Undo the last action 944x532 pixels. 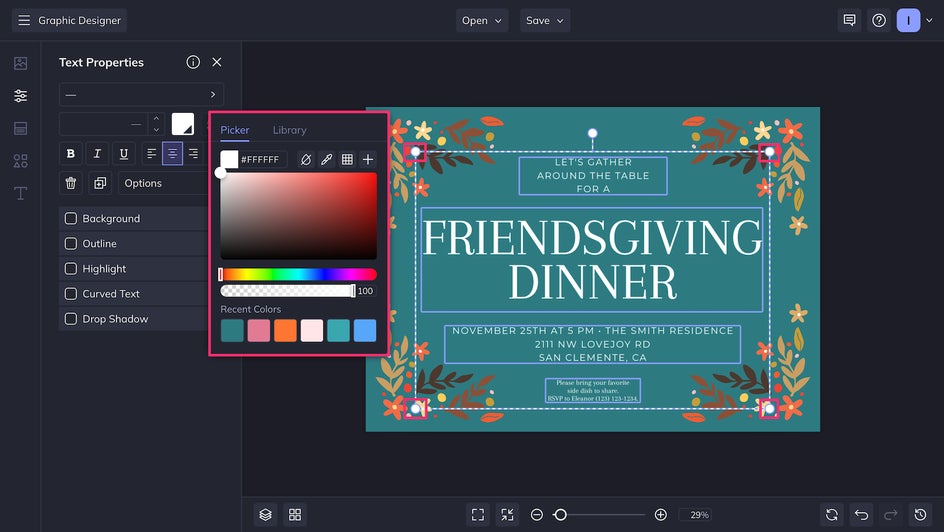point(862,515)
